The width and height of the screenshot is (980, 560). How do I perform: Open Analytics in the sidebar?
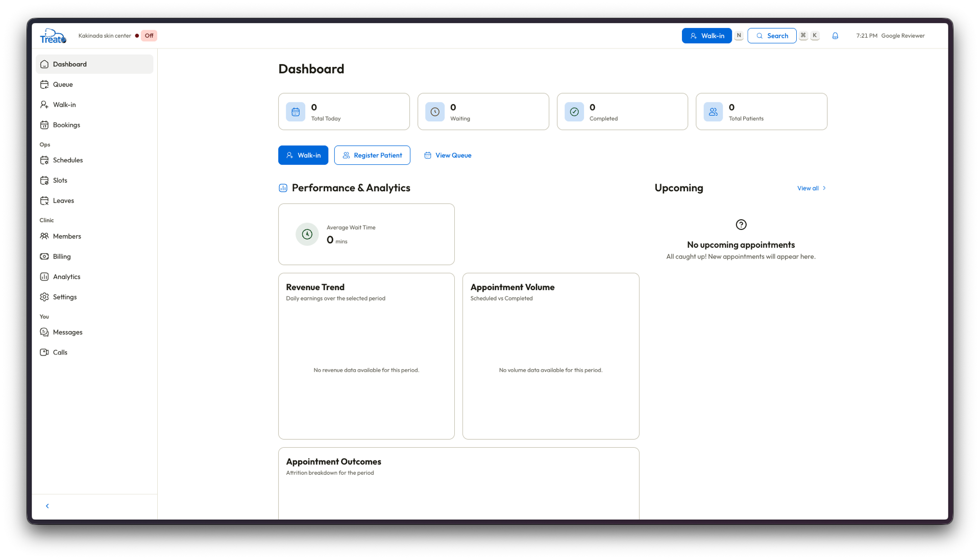94,277
